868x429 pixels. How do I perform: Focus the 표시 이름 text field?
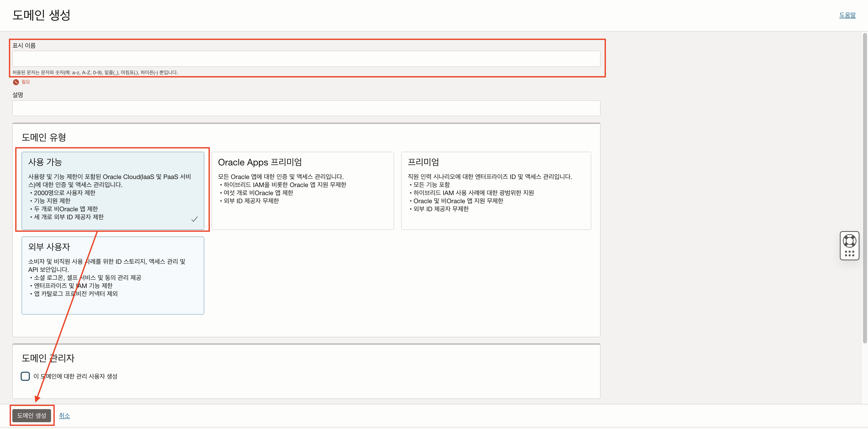[306, 59]
